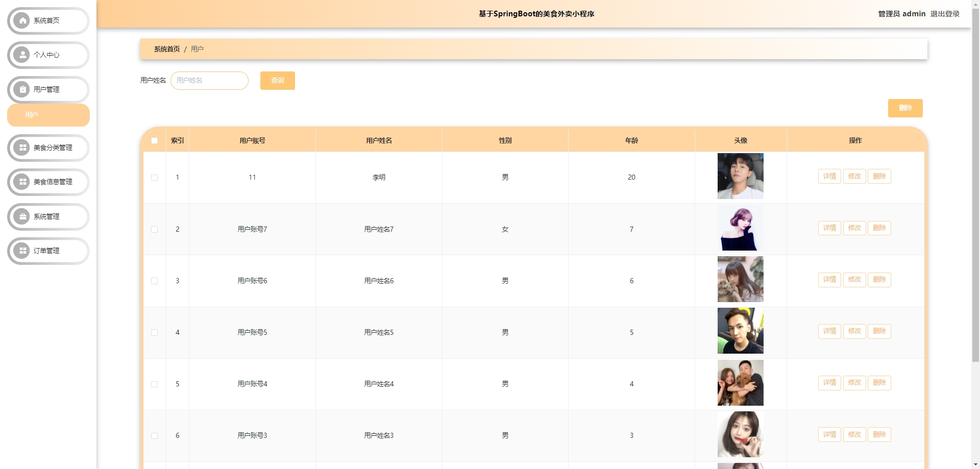
Task: Click the avatar thumbnail of 用户姓名6
Action: [741, 279]
